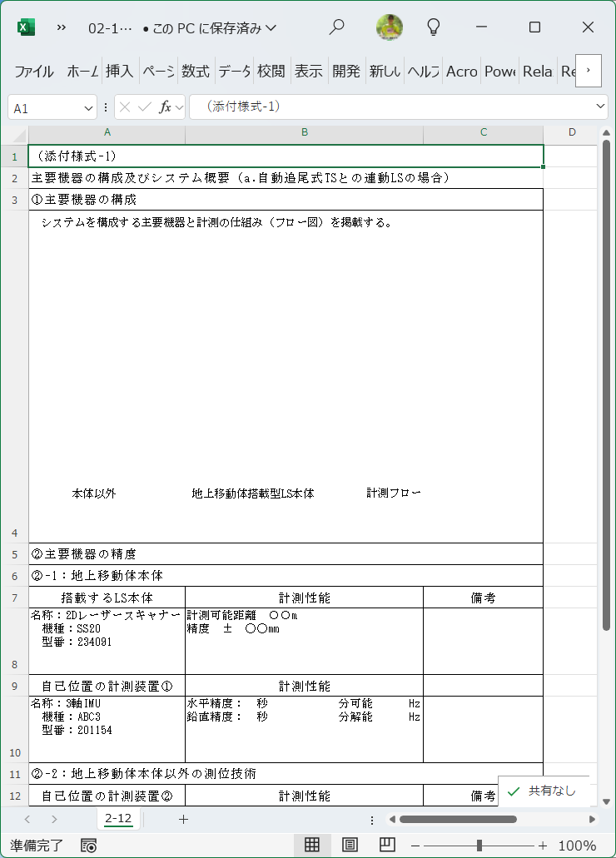Click the Excel application icon
Viewport: 616px width, 858px height.
pos(26,27)
